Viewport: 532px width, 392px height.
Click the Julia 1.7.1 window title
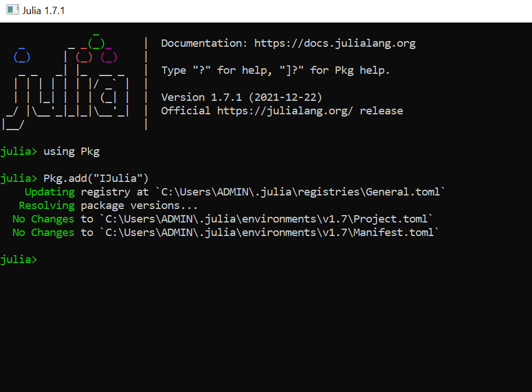[x=43, y=9]
